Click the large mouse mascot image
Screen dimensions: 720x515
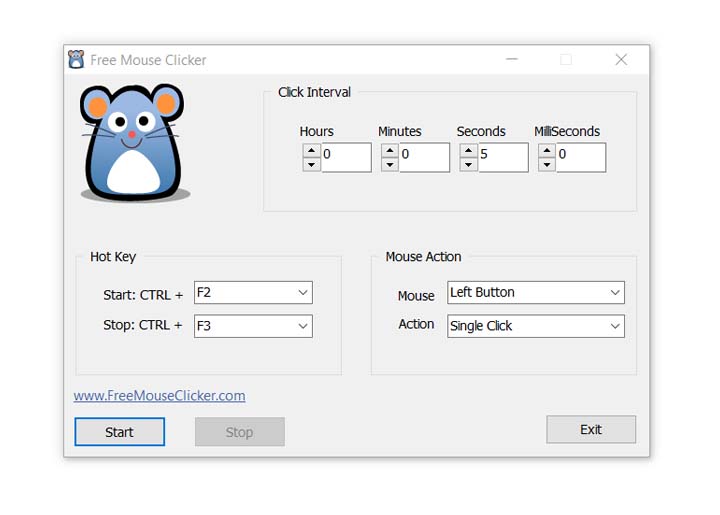135,143
